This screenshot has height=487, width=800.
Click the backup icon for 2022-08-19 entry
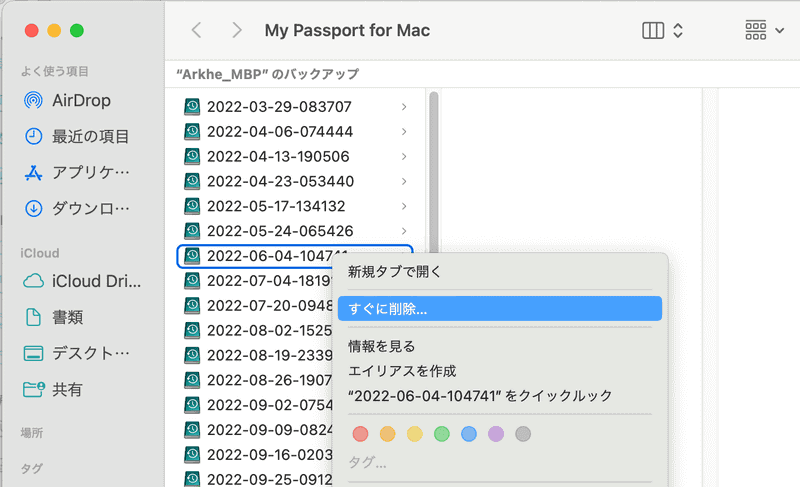(192, 355)
